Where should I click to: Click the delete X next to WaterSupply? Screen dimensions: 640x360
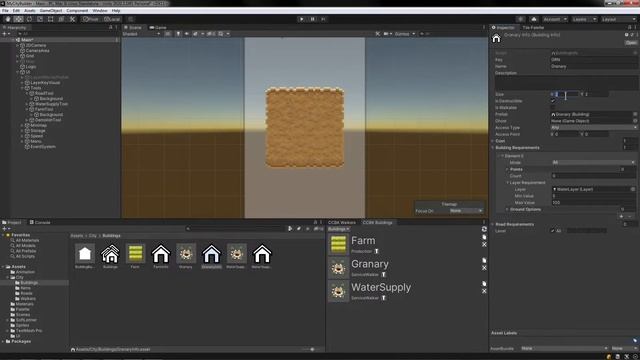pyautogui.click(x=484, y=291)
